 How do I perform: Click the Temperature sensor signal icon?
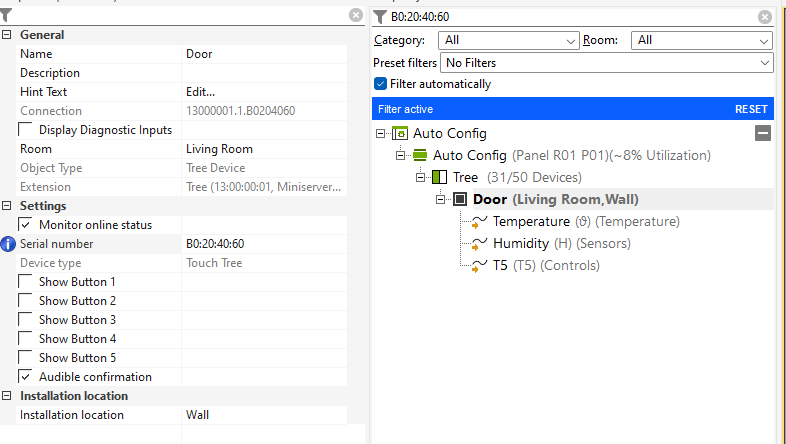pos(478,222)
